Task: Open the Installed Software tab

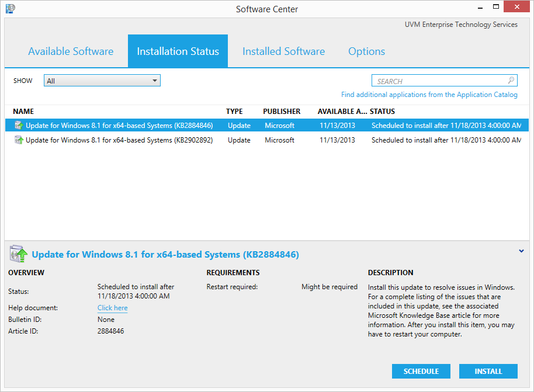Action: pyautogui.click(x=283, y=51)
